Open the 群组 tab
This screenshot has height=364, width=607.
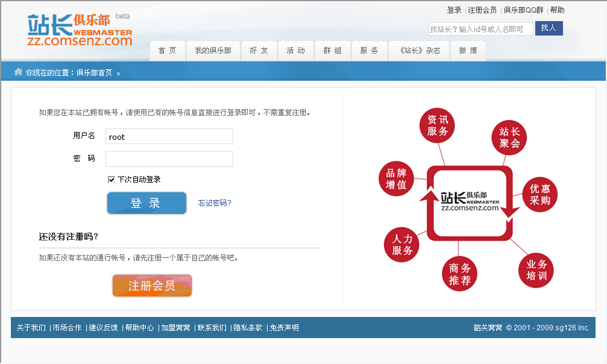point(333,51)
